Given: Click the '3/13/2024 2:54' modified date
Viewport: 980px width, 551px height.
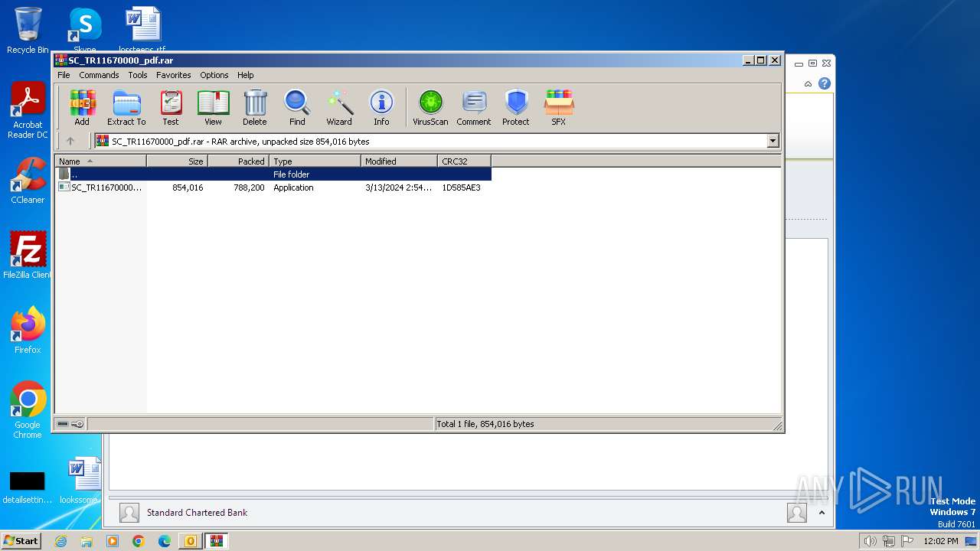Looking at the screenshot, I should pyautogui.click(x=398, y=187).
